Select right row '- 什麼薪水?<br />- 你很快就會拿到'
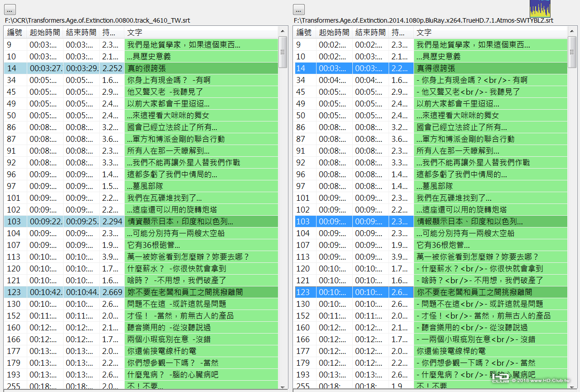 tap(430, 268)
